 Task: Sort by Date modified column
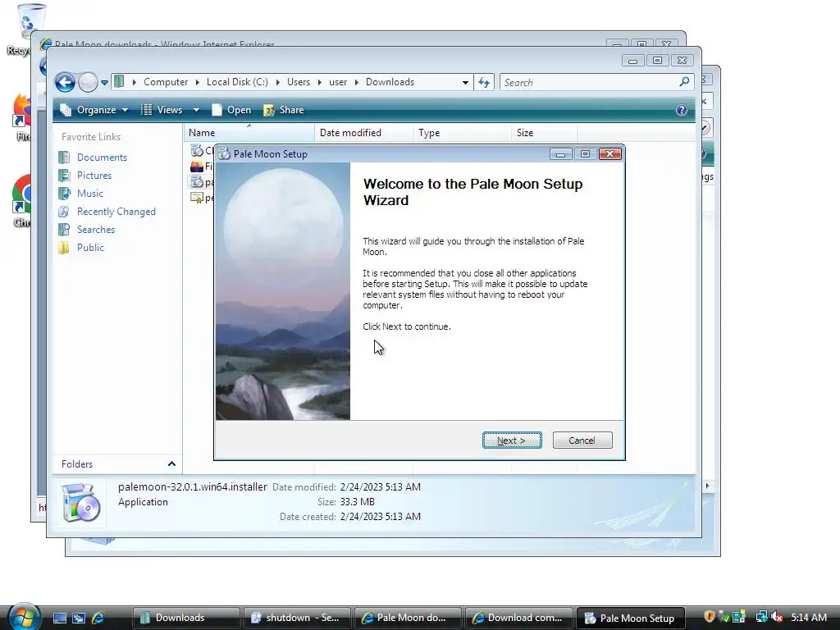pyautogui.click(x=363, y=133)
